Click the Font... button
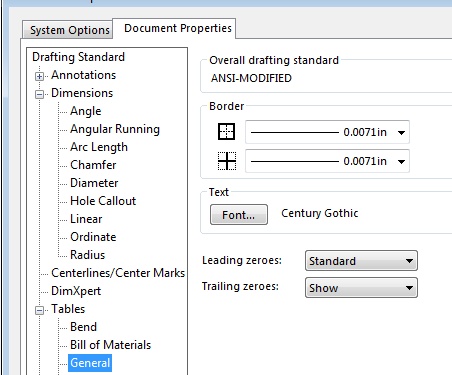452x375 pixels. 239,215
